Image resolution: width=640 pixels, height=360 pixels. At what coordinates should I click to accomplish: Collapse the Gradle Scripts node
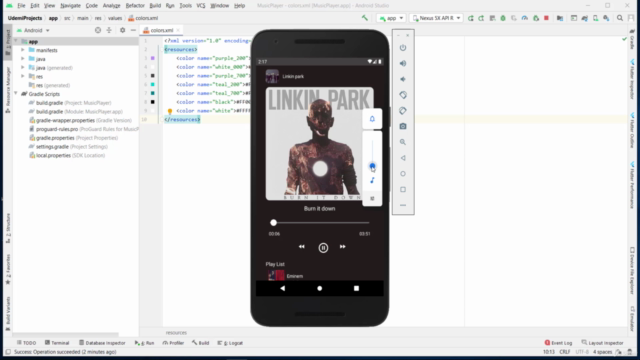coord(16,94)
